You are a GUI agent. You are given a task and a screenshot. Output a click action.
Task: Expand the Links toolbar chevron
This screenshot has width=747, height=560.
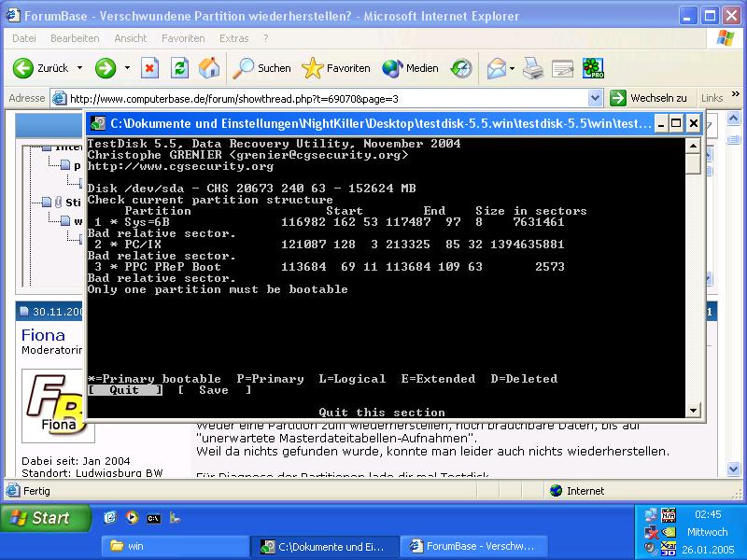(736, 94)
